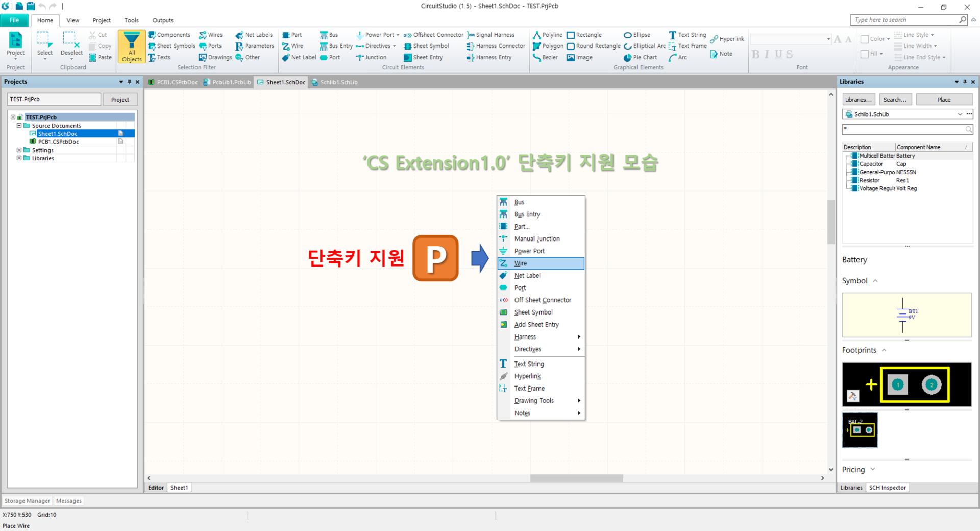
Task: Expand the Pricing section
Action: pos(873,469)
